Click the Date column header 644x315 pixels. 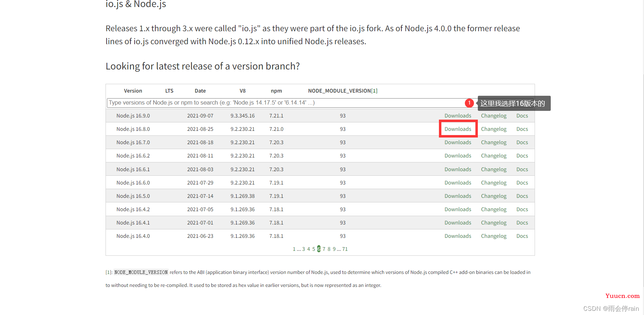tap(200, 91)
